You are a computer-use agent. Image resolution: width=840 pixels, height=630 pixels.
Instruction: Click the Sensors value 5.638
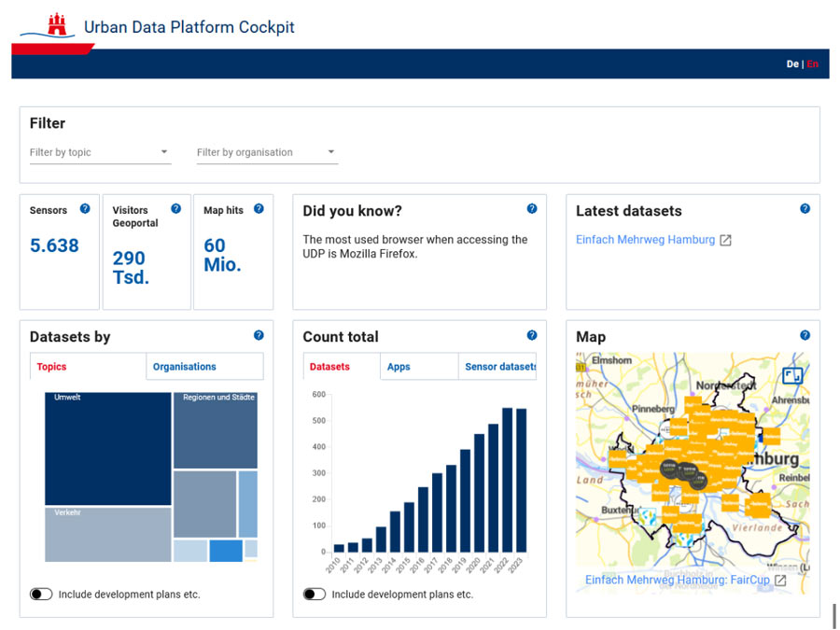[x=54, y=245]
